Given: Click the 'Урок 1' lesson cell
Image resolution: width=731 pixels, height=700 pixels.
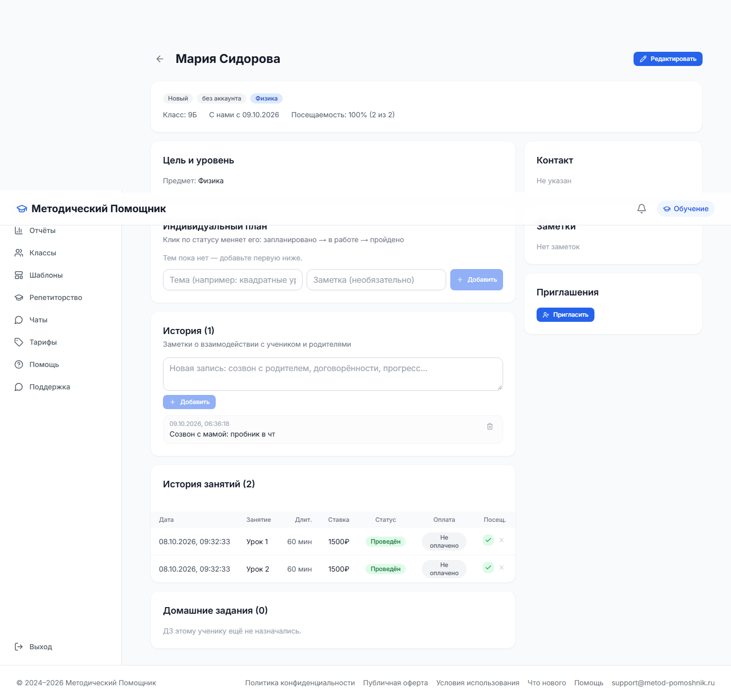Looking at the screenshot, I should pyautogui.click(x=257, y=542).
